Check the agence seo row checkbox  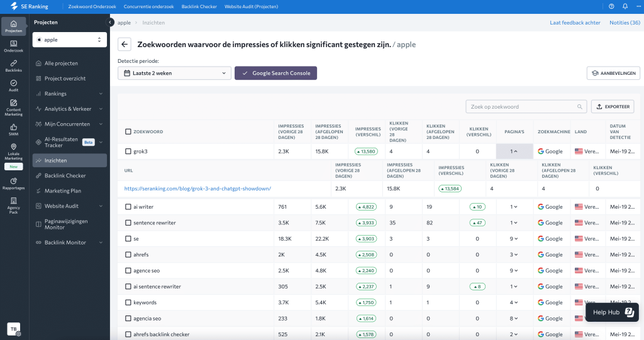(x=128, y=271)
